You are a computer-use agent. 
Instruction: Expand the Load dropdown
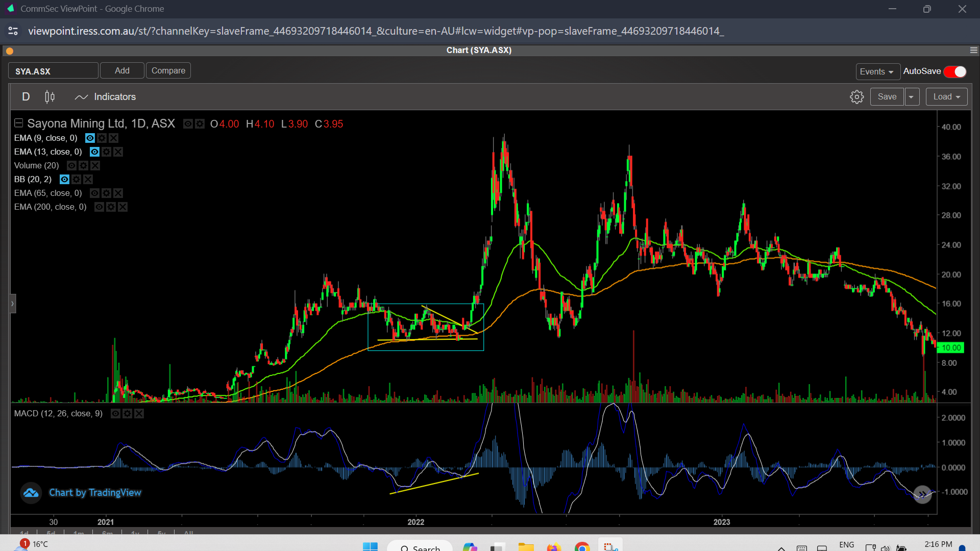(946, 97)
